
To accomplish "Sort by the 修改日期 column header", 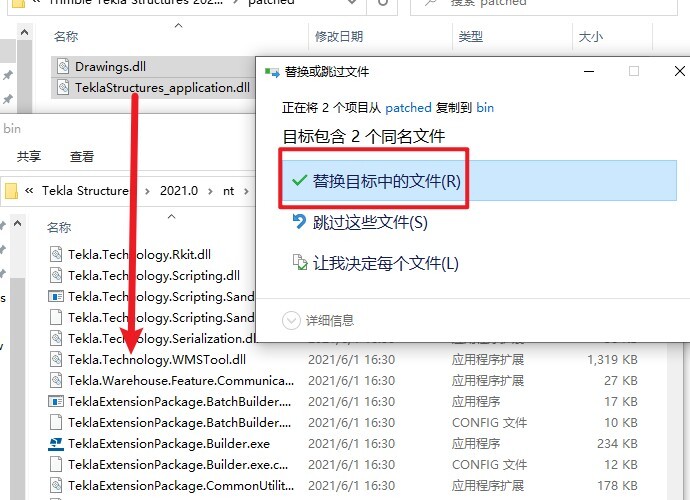I will 341,36.
